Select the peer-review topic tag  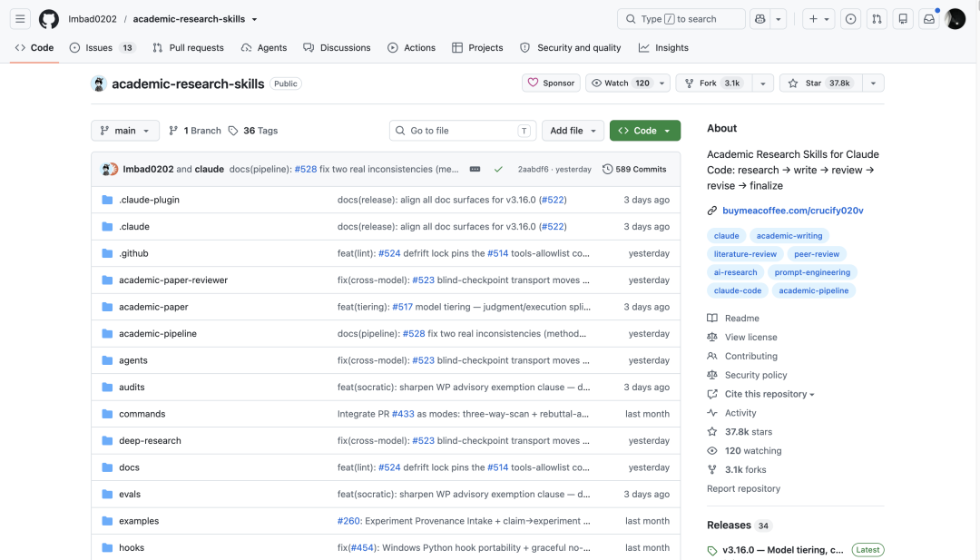click(817, 254)
